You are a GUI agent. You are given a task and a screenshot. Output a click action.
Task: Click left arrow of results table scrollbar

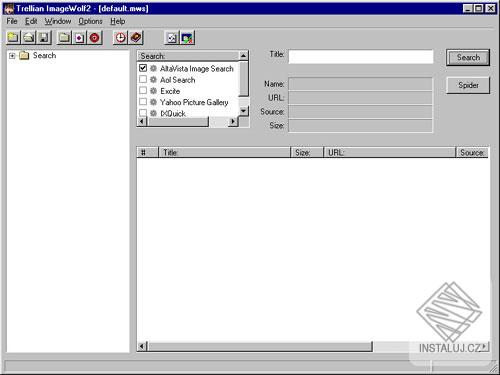coord(142,347)
